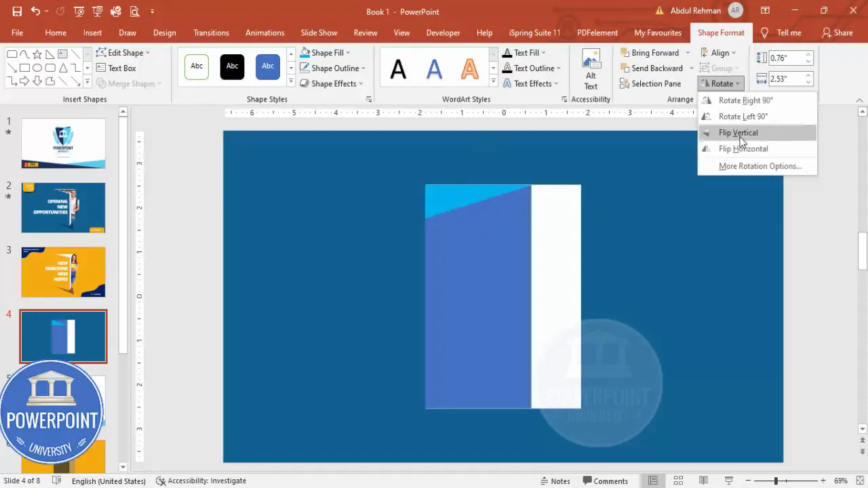Expand the Insert Shapes gallery
Image resolution: width=868 pixels, height=488 pixels.
(x=87, y=82)
